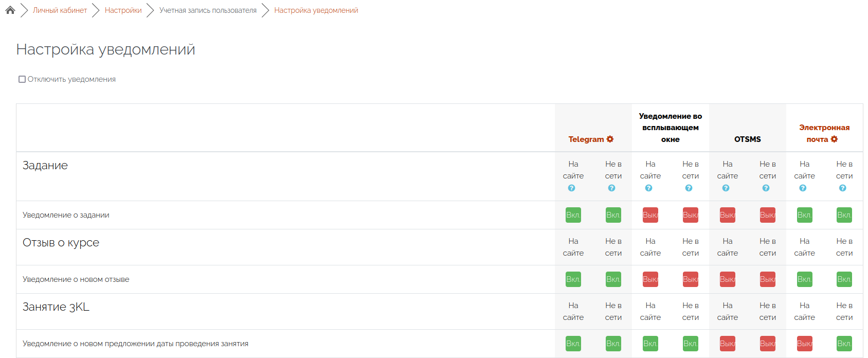
Task: Toggle Telegram on-site for assignment notification
Action: point(573,215)
